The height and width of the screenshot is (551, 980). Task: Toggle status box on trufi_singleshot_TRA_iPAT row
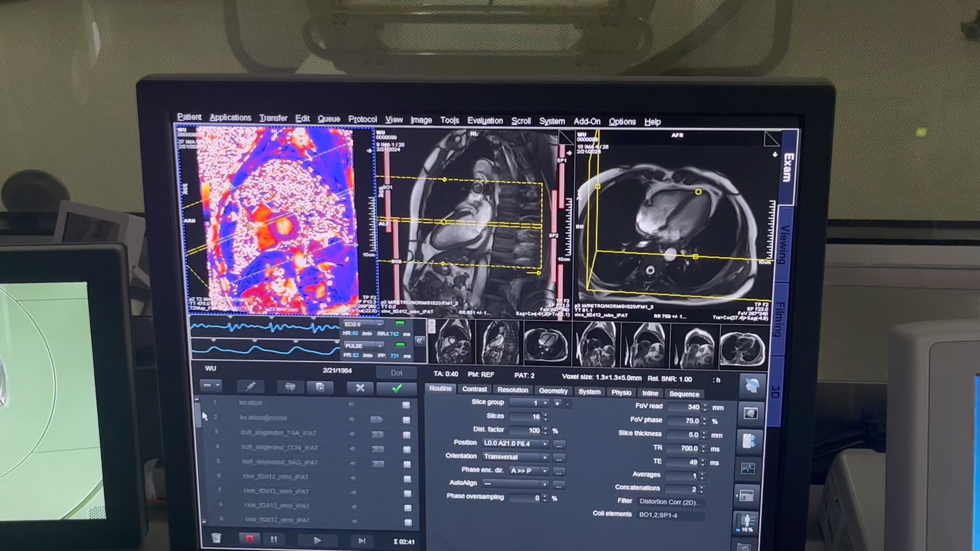407,435
